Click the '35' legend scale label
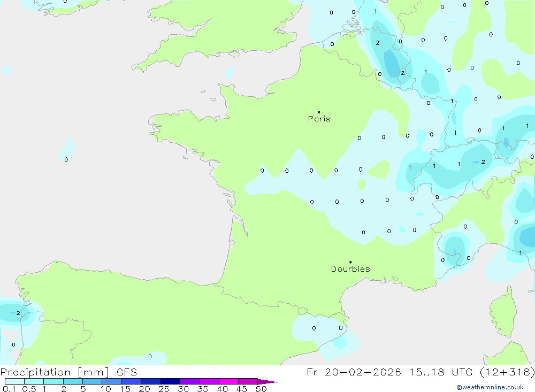Viewport: 535px width, 392px height. (203, 389)
